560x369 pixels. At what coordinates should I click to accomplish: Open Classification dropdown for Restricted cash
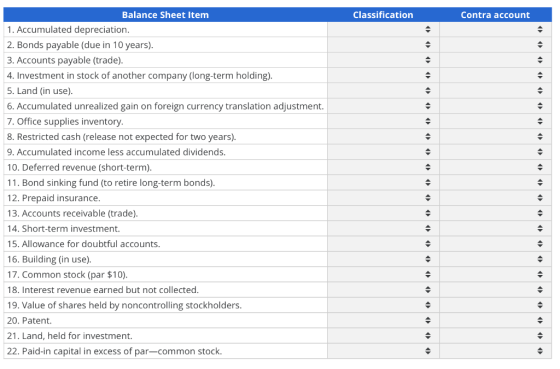click(x=383, y=137)
